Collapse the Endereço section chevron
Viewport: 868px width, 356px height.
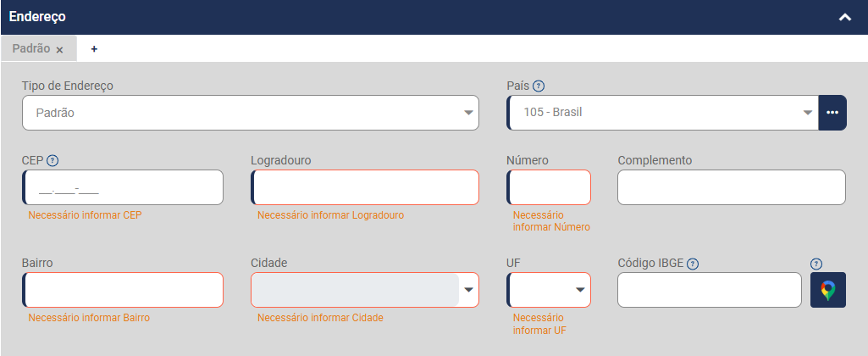[x=844, y=17]
